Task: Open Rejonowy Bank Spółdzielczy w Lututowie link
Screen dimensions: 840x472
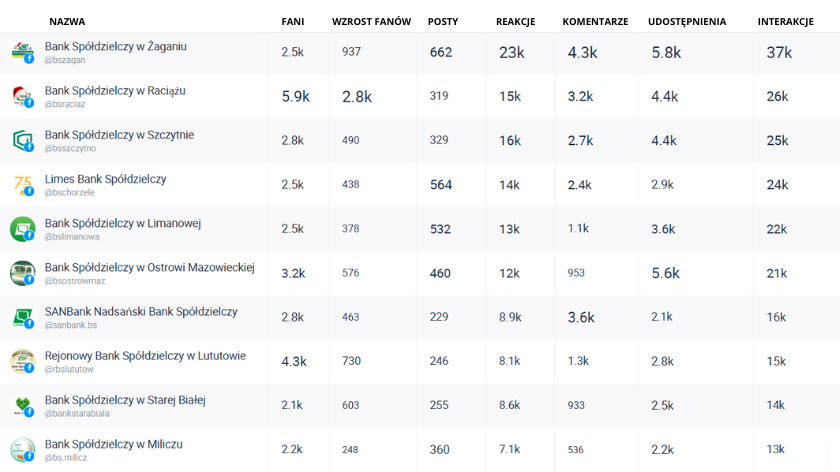Action: click(145, 356)
